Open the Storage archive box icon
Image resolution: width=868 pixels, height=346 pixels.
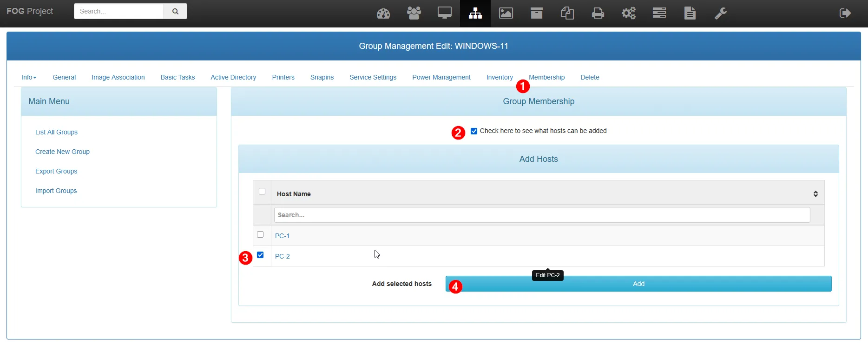(537, 13)
